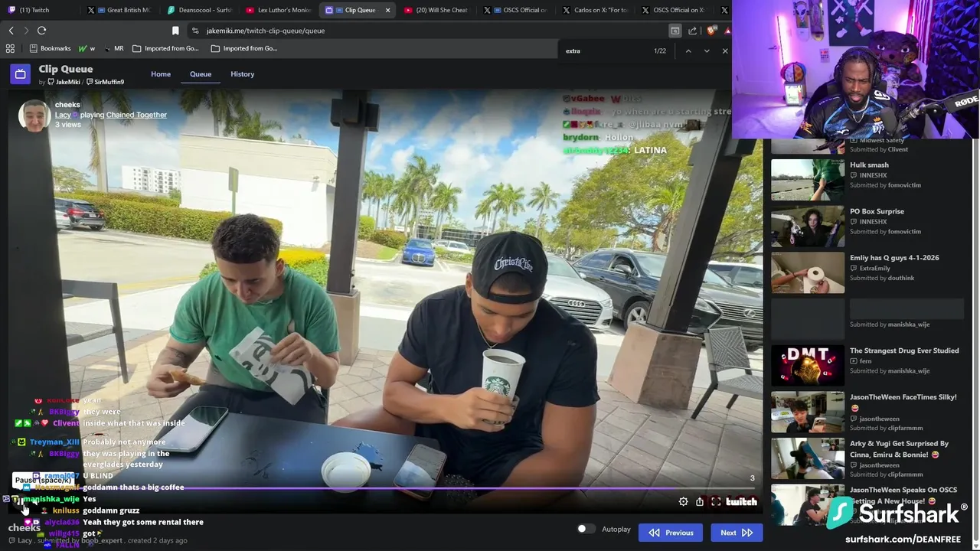Viewport: 980px width, 551px height.
Task: Open the DMT 'Strangest Drug' clip thumbnail
Action: (x=808, y=365)
